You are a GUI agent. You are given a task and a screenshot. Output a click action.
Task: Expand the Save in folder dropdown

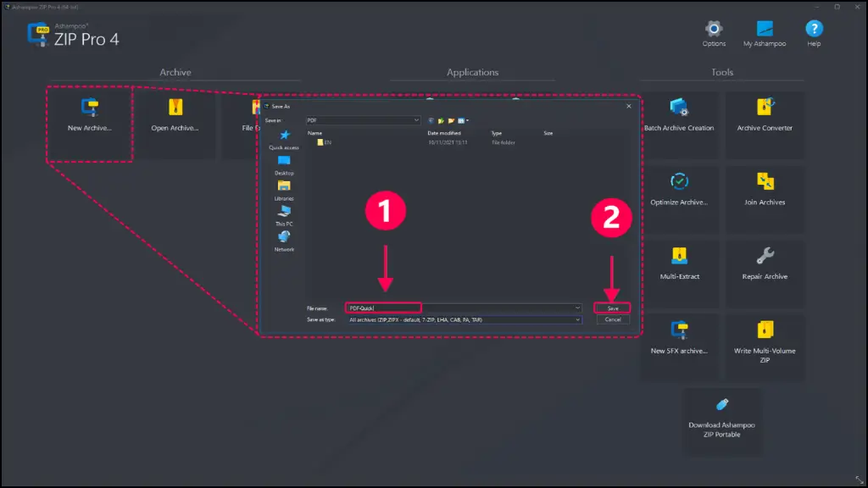pos(416,120)
